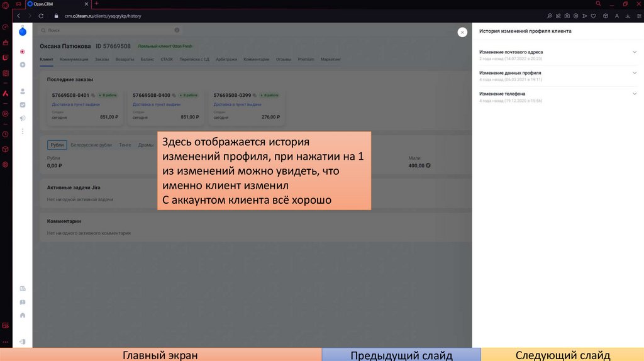Screen dimensions: 644x361
Task: Click the browser profile icon in the toolbar
Action: pos(617,16)
